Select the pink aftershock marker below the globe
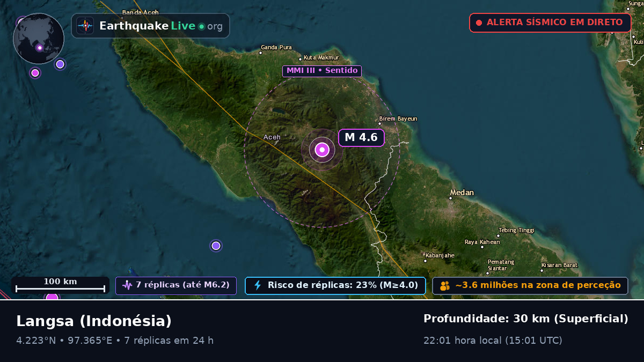This screenshot has height=362, width=644. 35,73
